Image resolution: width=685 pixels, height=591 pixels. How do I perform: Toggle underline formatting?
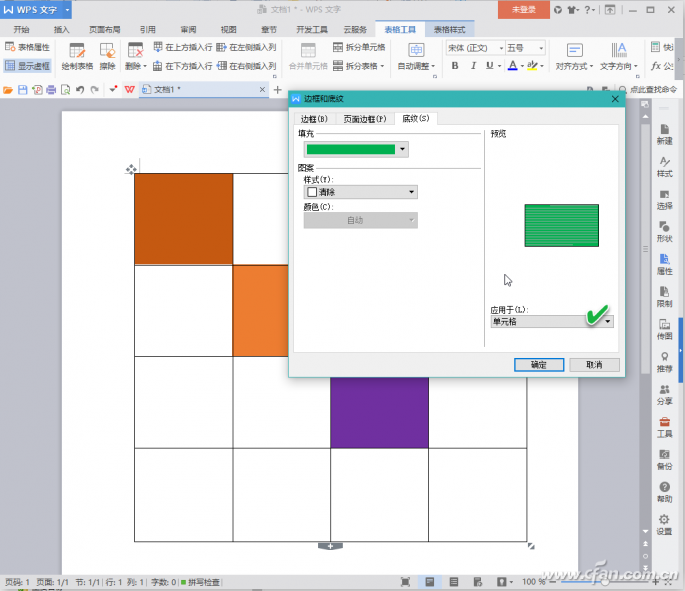point(490,66)
